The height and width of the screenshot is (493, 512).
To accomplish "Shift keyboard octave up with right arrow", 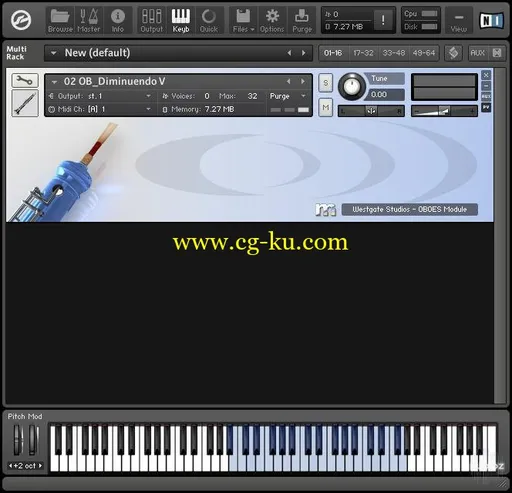I will [x=40, y=465].
